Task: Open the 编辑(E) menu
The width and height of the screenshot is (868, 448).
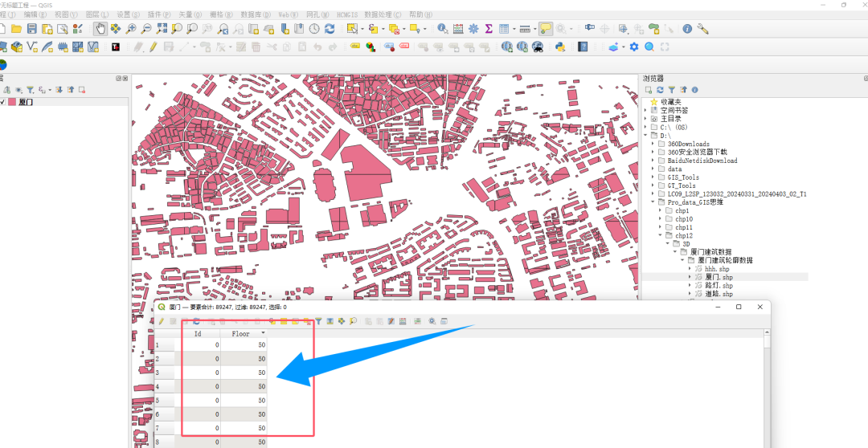Action: (x=35, y=14)
